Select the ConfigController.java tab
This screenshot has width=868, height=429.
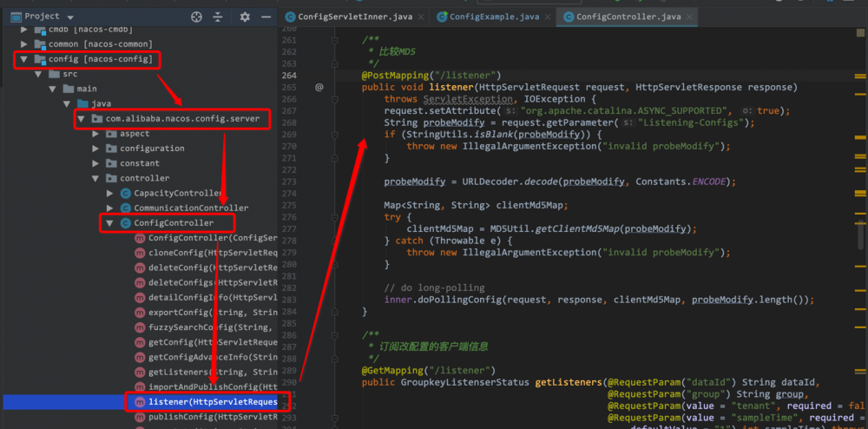pyautogui.click(x=628, y=16)
